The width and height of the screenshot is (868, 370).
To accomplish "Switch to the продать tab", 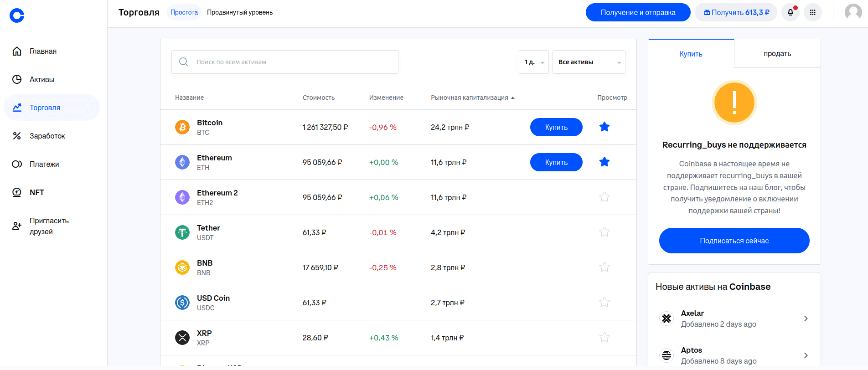I will pos(777,54).
